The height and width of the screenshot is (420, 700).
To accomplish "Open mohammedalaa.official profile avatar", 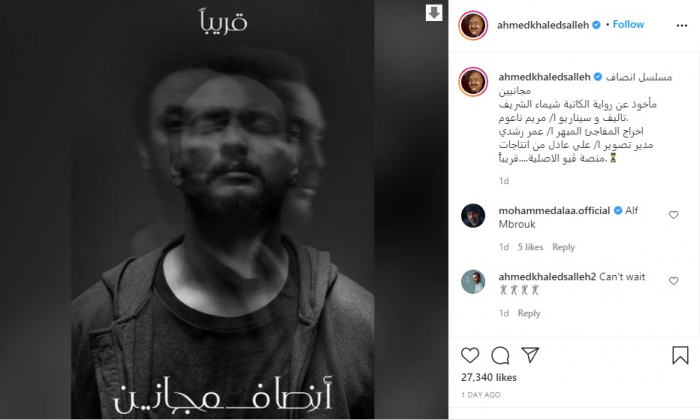I will coord(473,216).
